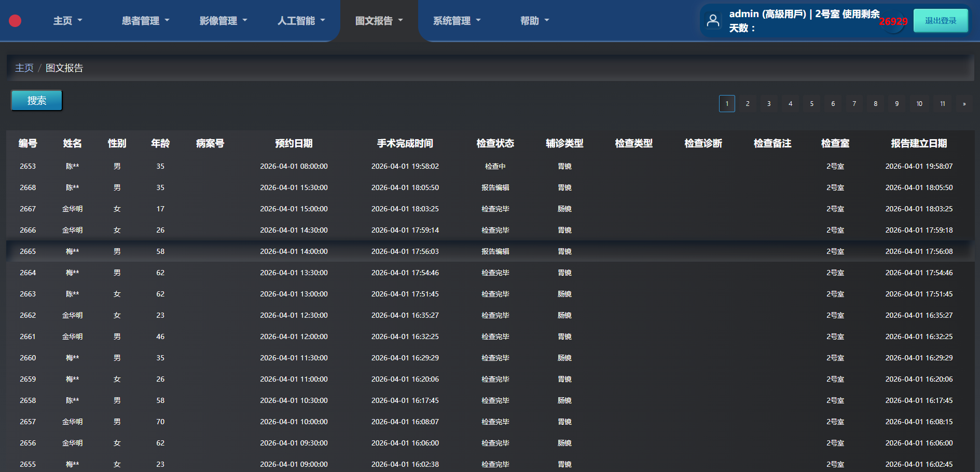Click appointment 2026-04-01 15:00:00 cell
Screen dimensions: 980x472
coord(294,209)
